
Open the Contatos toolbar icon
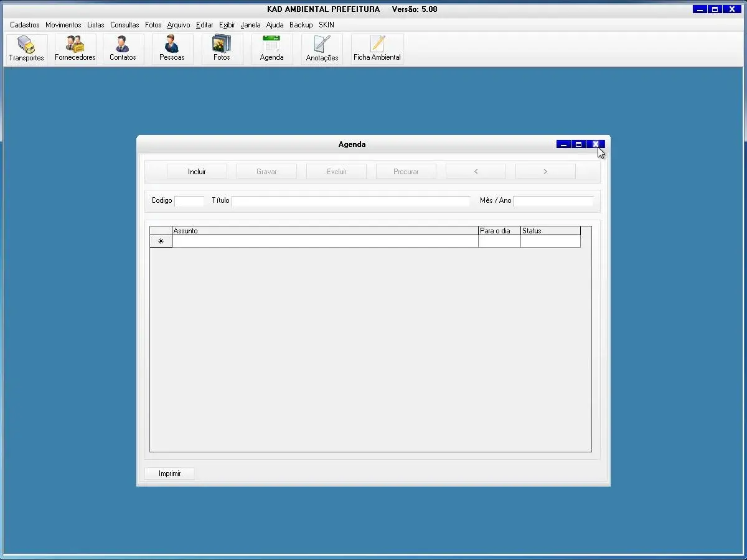[123, 49]
